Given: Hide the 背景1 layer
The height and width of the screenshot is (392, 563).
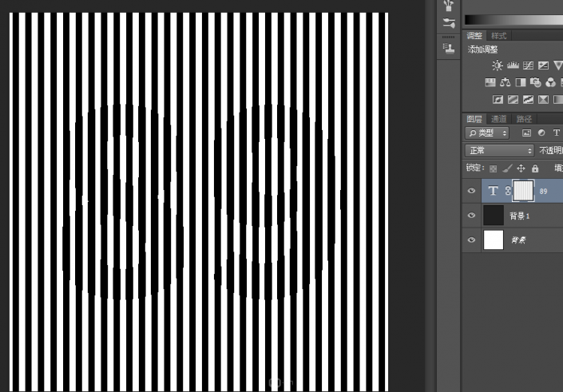Looking at the screenshot, I should [x=471, y=216].
